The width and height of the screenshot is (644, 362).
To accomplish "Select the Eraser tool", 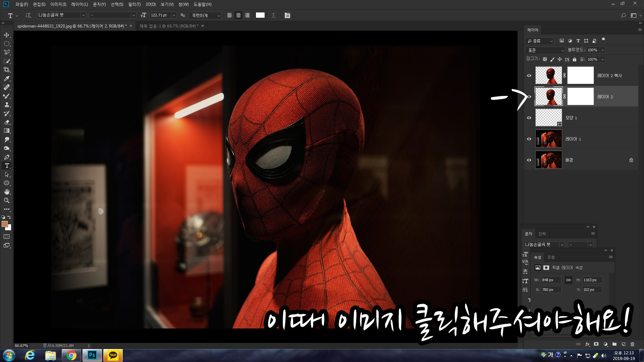I will 7,122.
